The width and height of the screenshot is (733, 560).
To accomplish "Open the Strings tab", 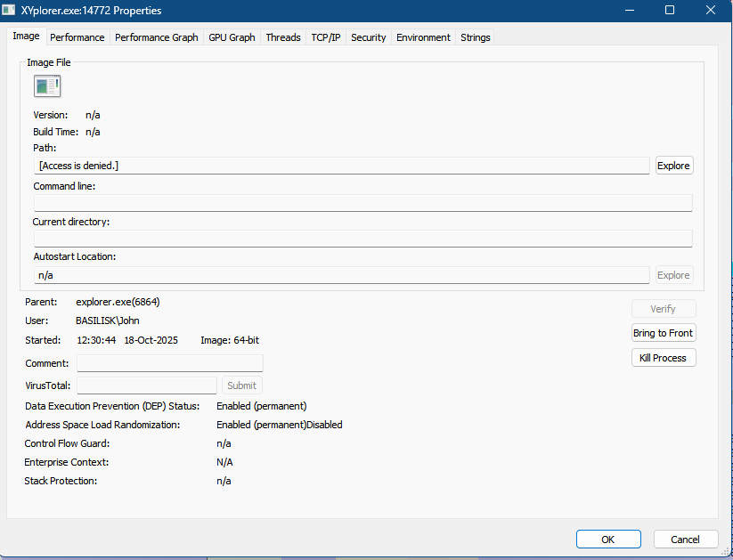I will pos(475,37).
